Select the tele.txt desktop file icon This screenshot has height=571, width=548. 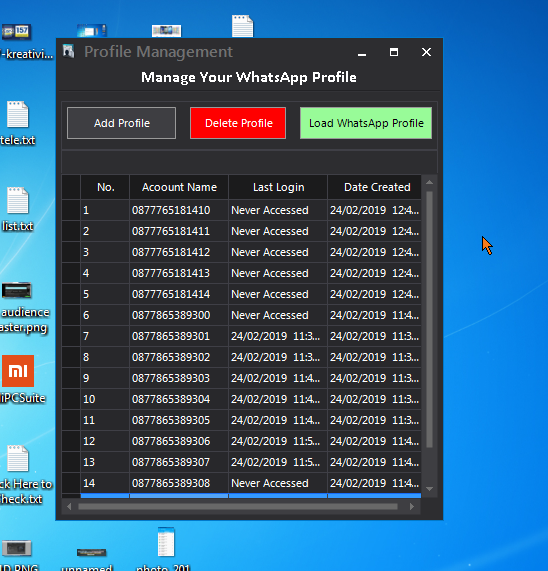[17, 124]
